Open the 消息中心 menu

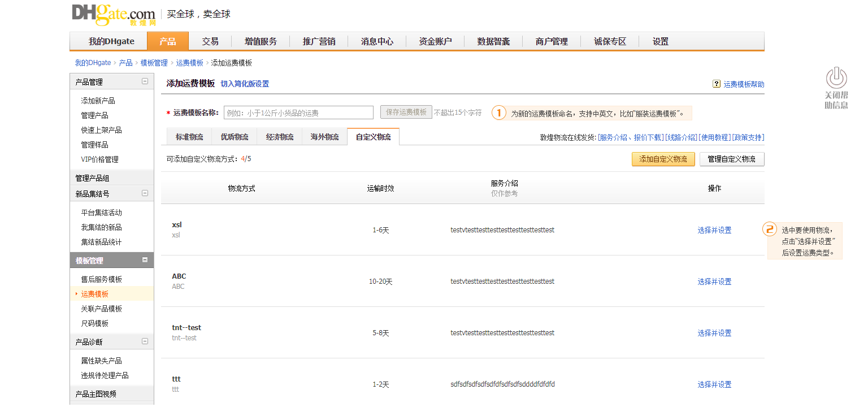pos(376,41)
